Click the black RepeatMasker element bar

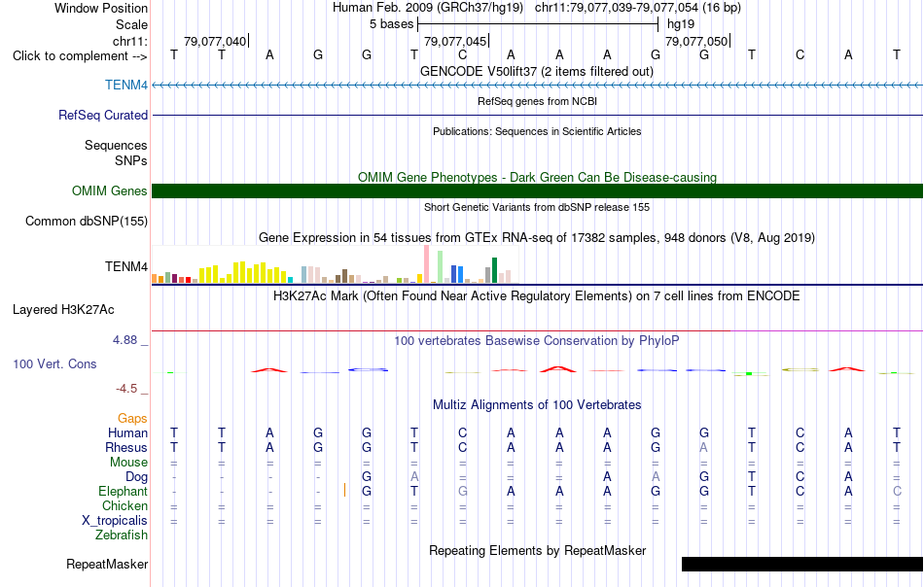(802, 564)
